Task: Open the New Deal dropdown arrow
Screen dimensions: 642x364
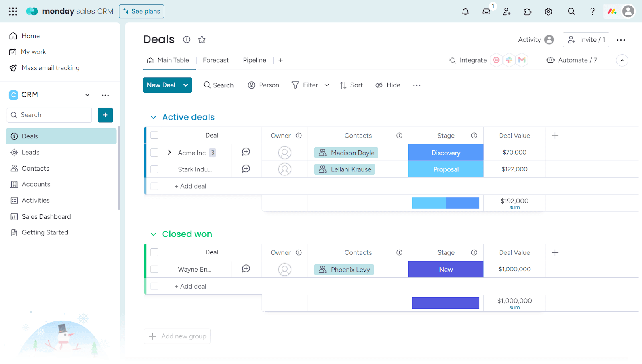Action: tap(185, 85)
